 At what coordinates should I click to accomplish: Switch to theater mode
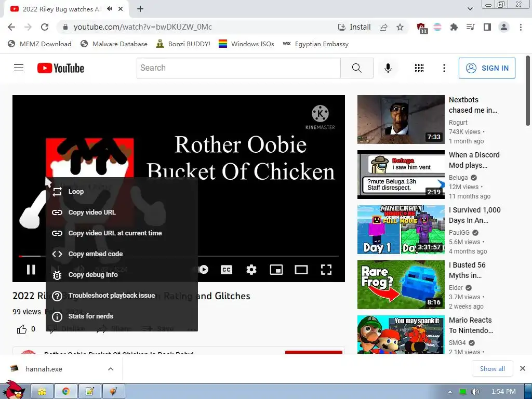301,270
